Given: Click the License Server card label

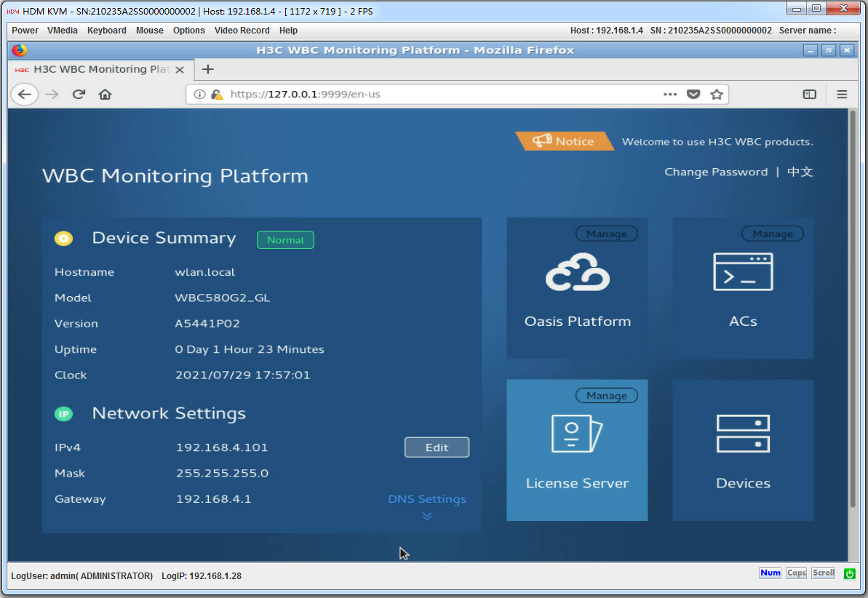Looking at the screenshot, I should click(578, 483).
